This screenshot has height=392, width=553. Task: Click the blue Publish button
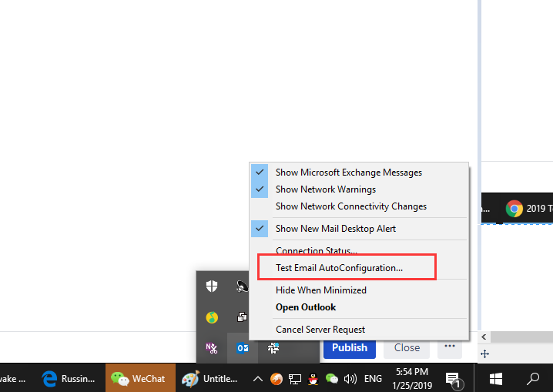pos(350,347)
